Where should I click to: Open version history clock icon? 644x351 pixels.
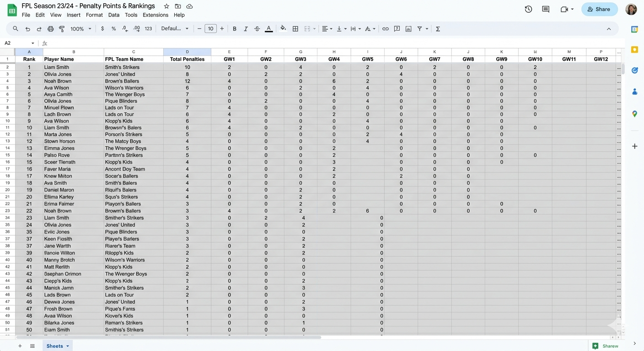coord(528,9)
